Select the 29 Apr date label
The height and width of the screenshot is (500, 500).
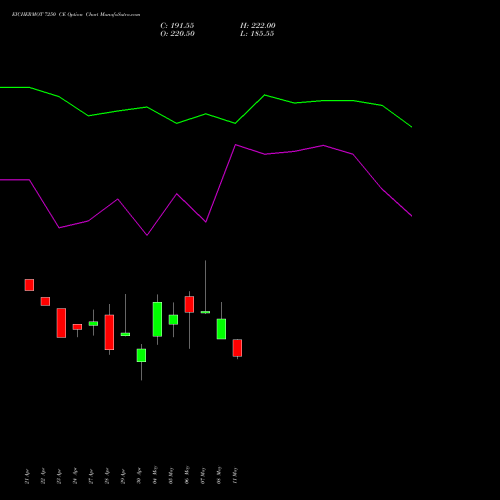[x=123, y=476]
